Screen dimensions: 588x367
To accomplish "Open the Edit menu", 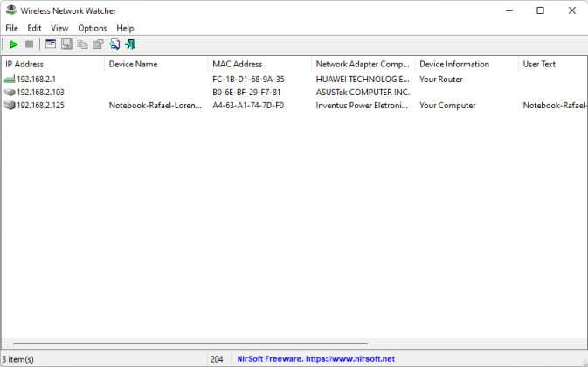I will (34, 28).
